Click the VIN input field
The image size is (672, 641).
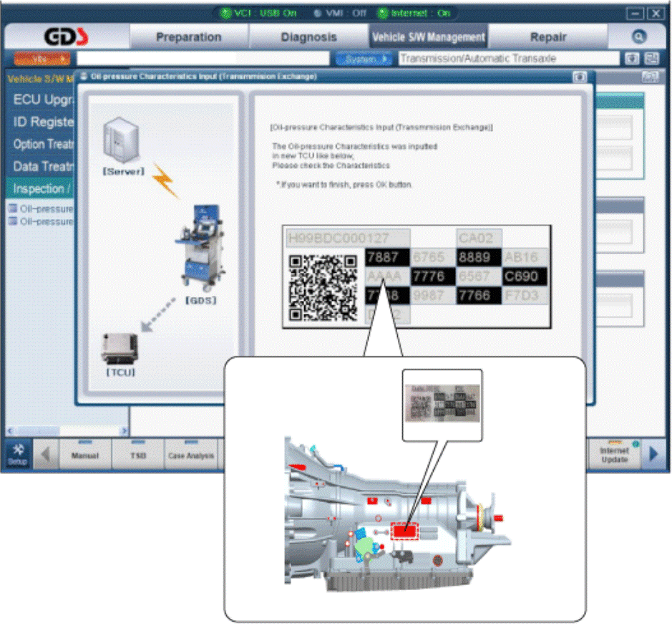(203, 59)
